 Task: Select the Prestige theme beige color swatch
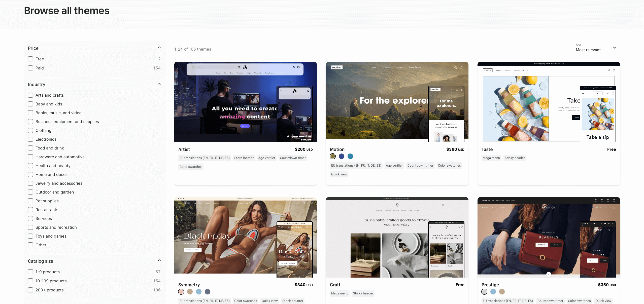(x=501, y=292)
